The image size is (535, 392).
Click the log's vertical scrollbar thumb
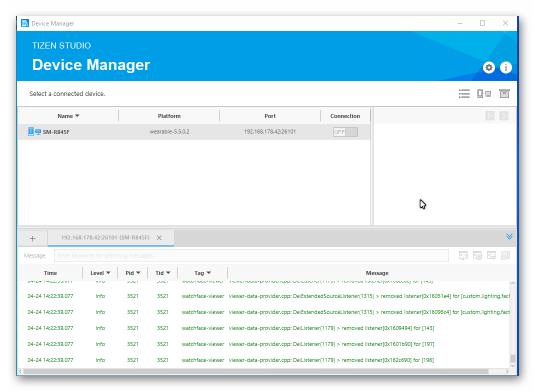(x=513, y=358)
